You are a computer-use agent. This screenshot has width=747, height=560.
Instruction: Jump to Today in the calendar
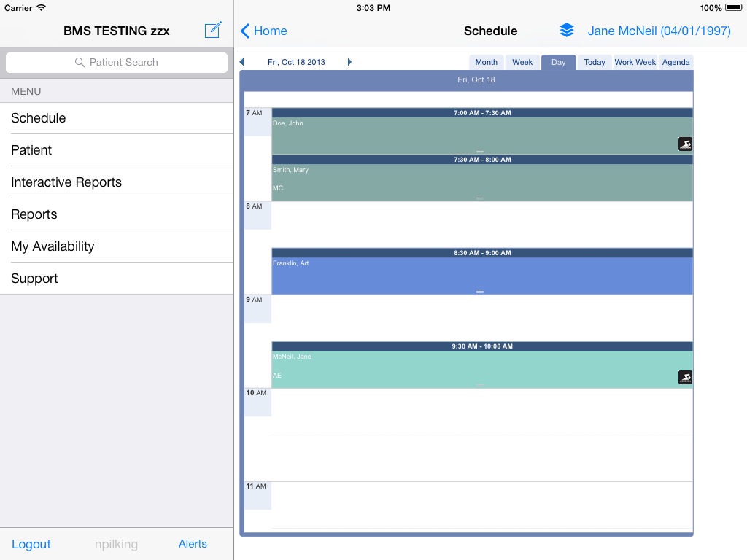(x=594, y=62)
